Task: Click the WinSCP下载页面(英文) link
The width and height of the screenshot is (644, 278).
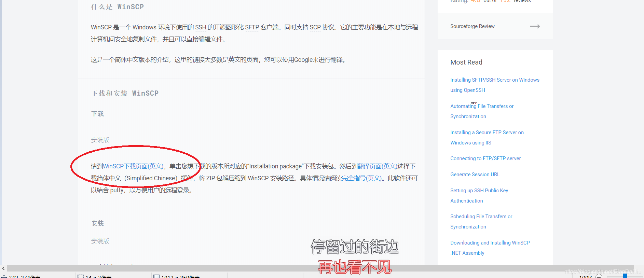Action: (x=133, y=166)
